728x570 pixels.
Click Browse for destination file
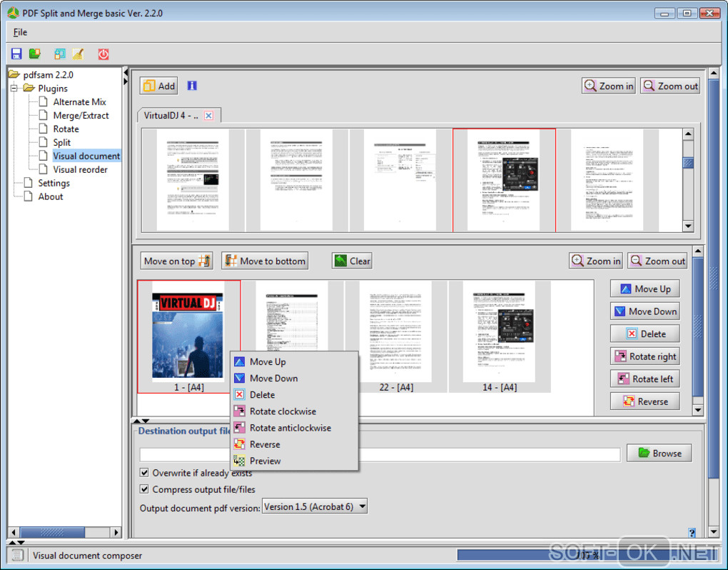click(659, 453)
